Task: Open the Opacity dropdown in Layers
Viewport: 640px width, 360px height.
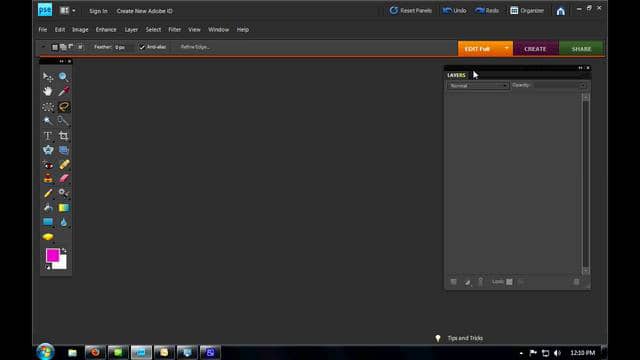Action: tap(560, 85)
